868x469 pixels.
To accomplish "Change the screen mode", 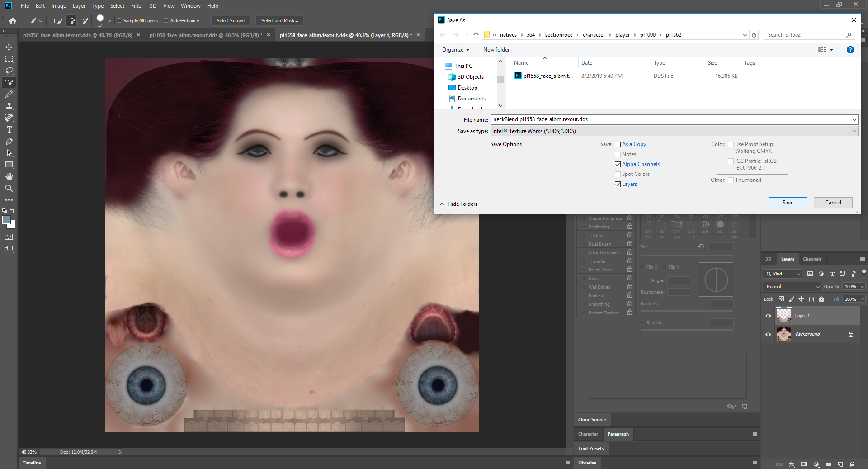I will click(9, 248).
